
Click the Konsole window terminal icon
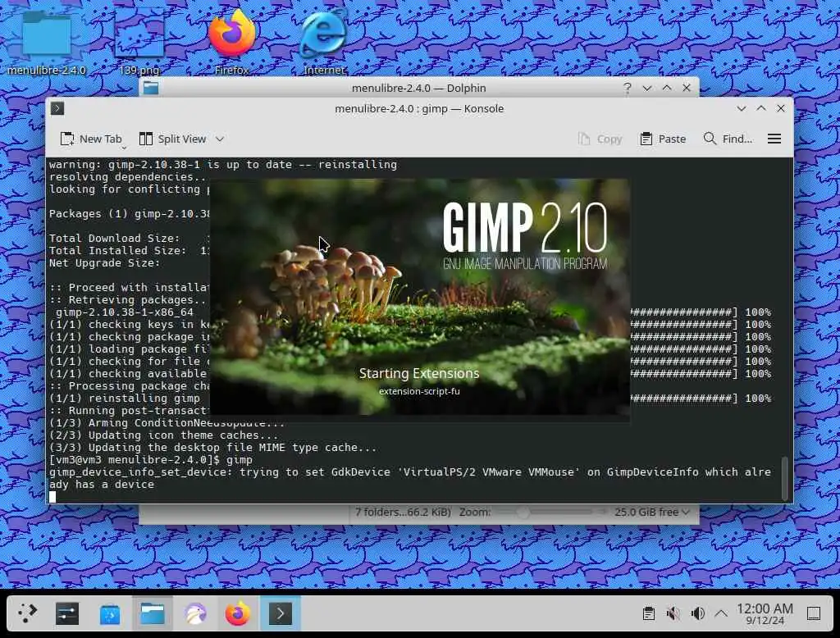coord(57,109)
